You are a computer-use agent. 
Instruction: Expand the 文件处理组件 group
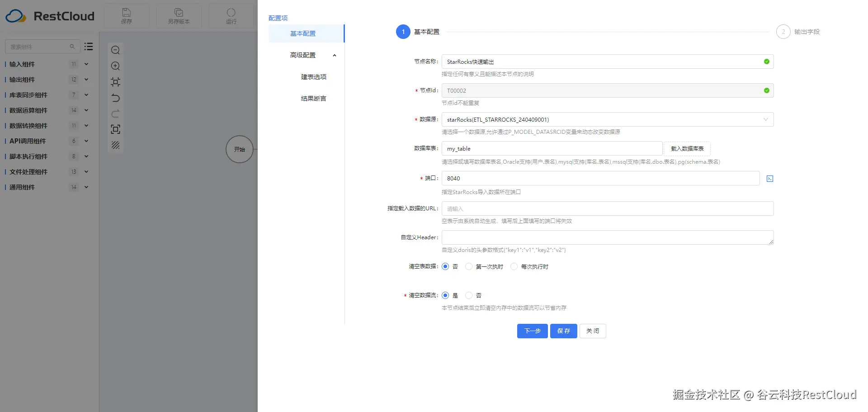[x=86, y=172]
